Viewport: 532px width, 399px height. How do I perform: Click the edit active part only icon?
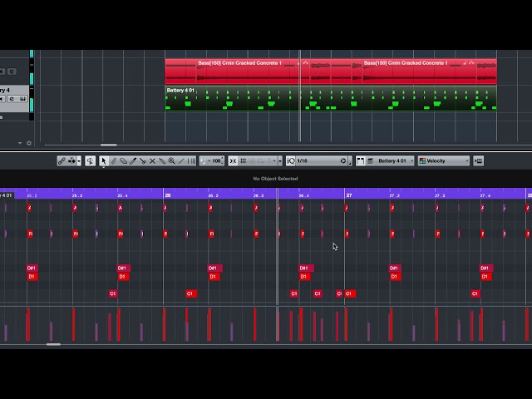click(371, 160)
